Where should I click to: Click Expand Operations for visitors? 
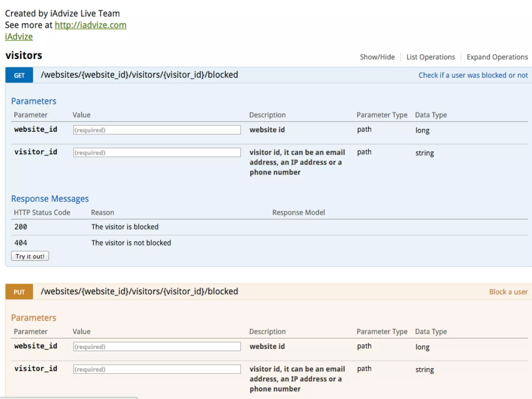click(x=497, y=57)
